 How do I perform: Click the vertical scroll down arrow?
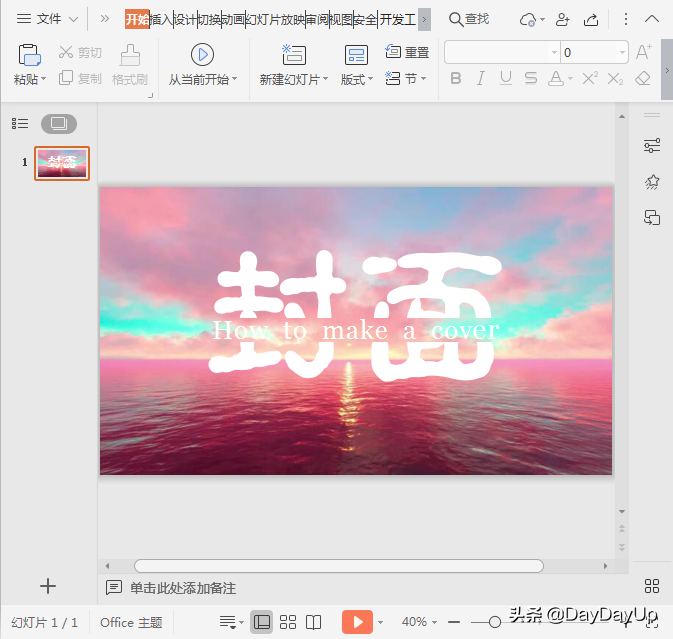[622, 511]
